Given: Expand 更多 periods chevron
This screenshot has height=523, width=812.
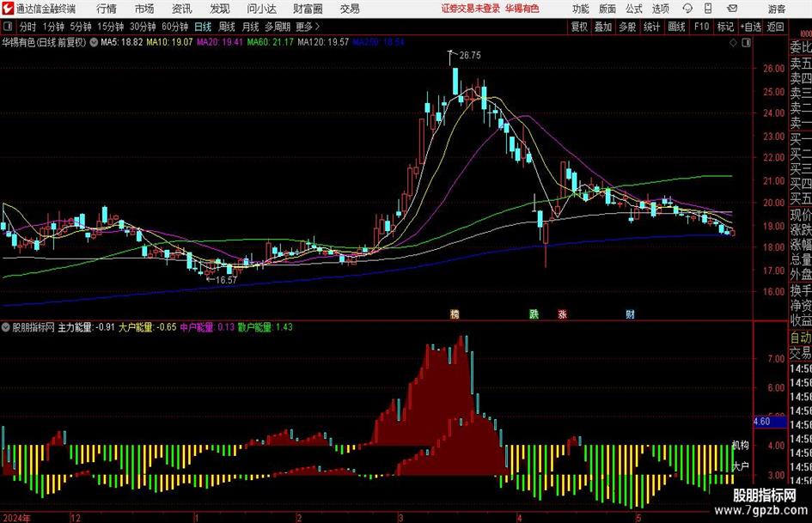Looking at the screenshot, I should coord(317,27).
